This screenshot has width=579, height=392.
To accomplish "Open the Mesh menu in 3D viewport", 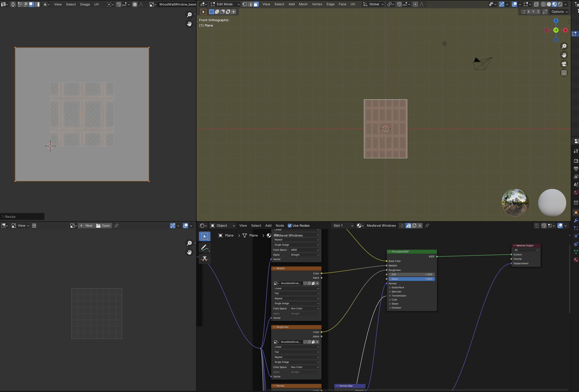I will point(303,4).
